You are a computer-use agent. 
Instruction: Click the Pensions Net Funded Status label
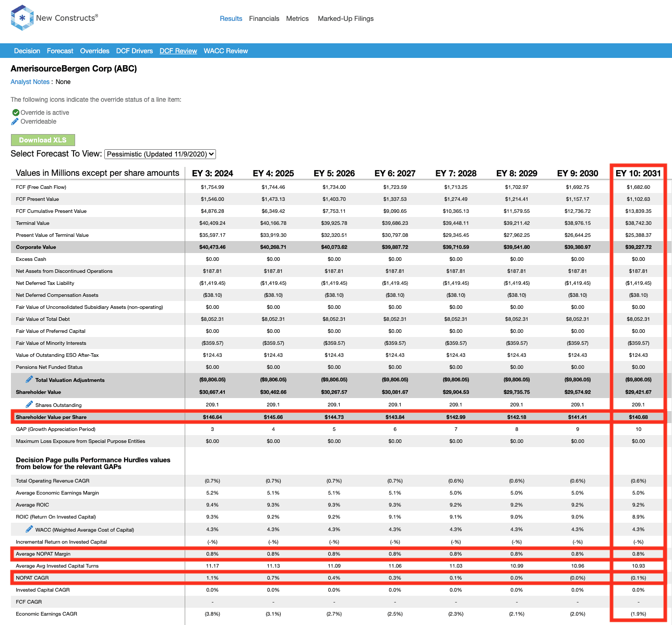(49, 367)
